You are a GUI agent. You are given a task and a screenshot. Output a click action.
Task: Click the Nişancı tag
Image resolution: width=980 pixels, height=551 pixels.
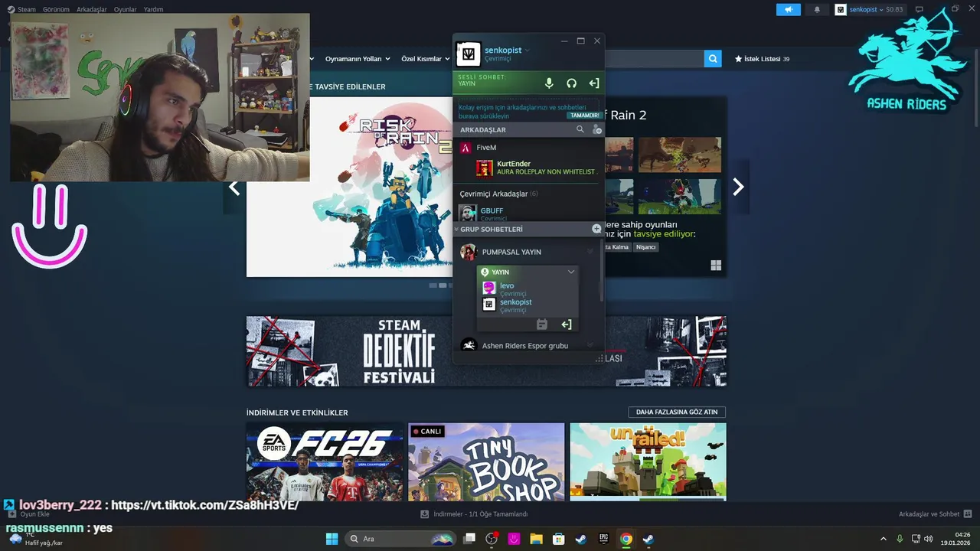645,247
